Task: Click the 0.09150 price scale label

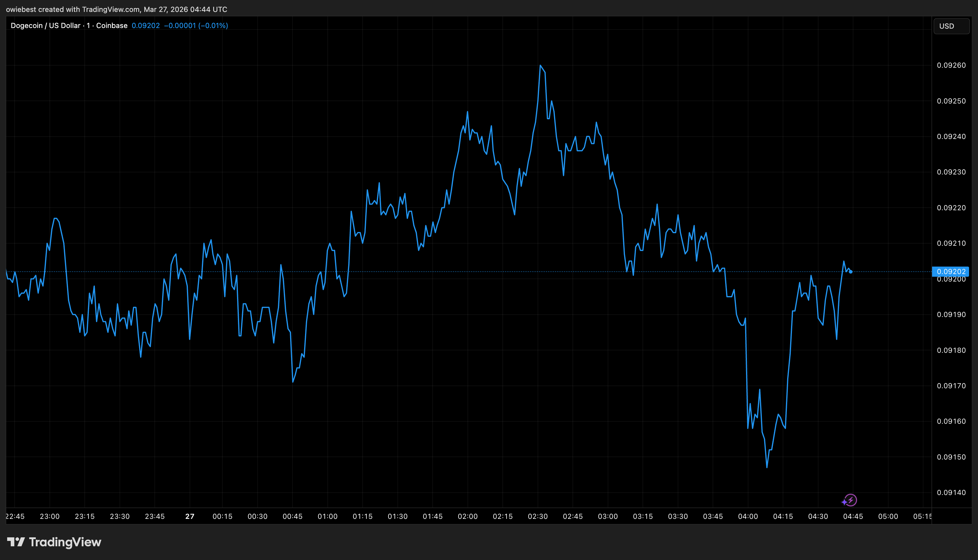Action: click(951, 457)
